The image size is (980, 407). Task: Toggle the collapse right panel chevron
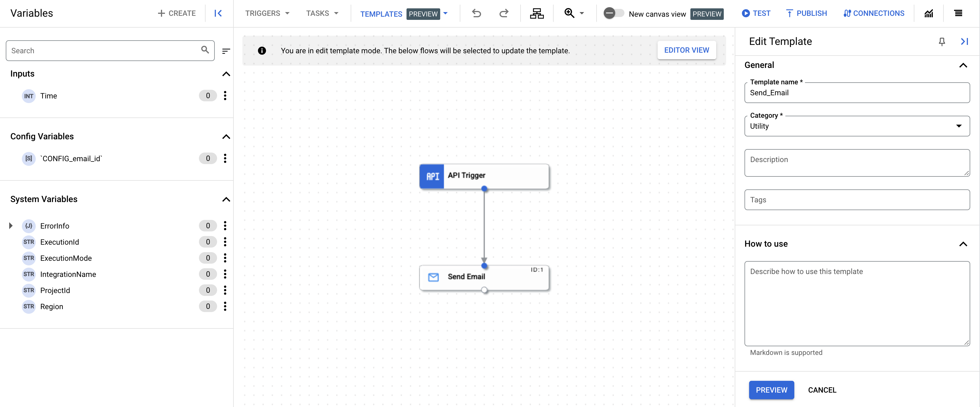964,41
